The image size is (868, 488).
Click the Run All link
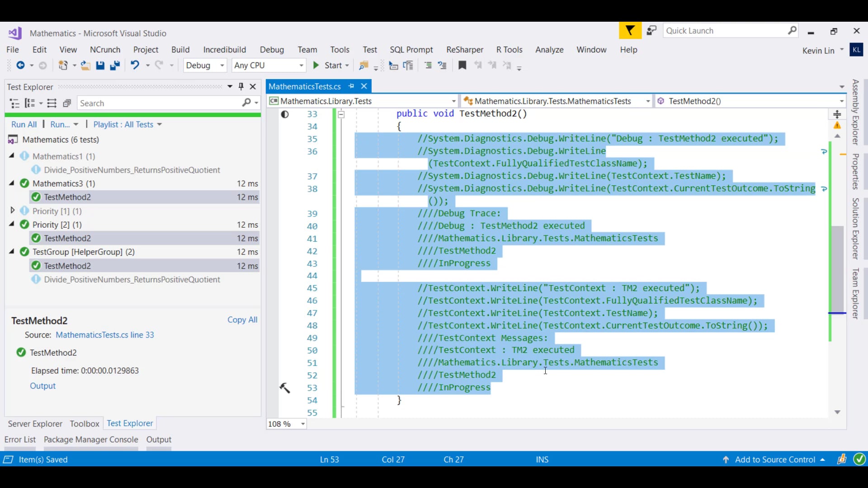click(x=24, y=124)
